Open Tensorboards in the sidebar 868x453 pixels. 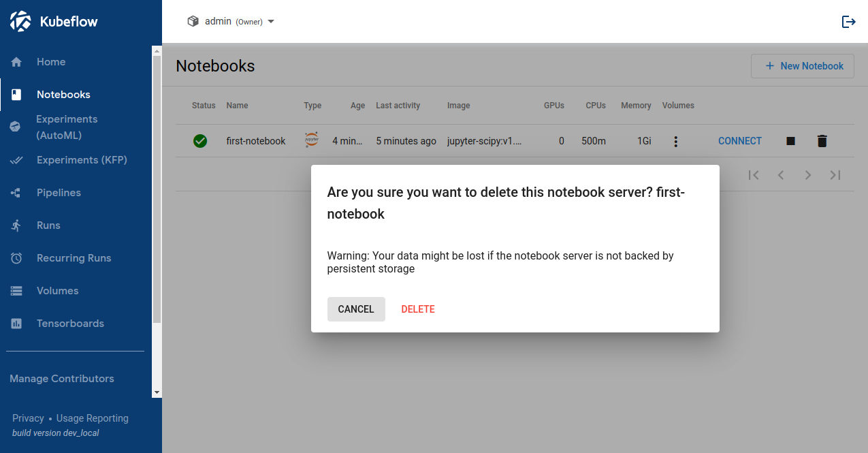pos(70,324)
